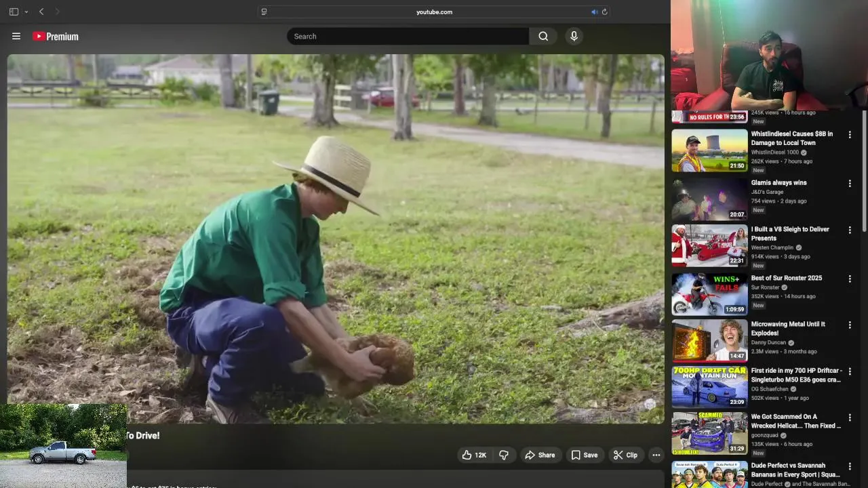Click J&D's Garage channel name
This screenshot has height=488, width=868.
coord(767,192)
